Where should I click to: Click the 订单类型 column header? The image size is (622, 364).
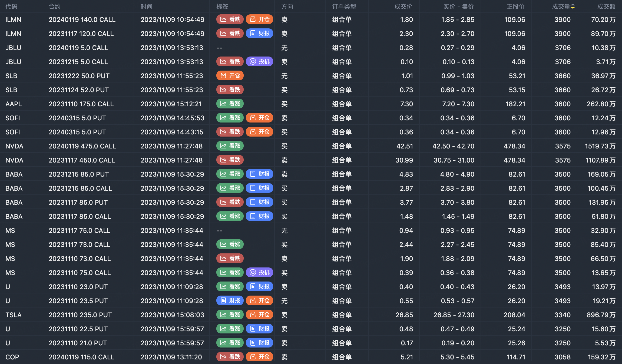[x=344, y=6]
